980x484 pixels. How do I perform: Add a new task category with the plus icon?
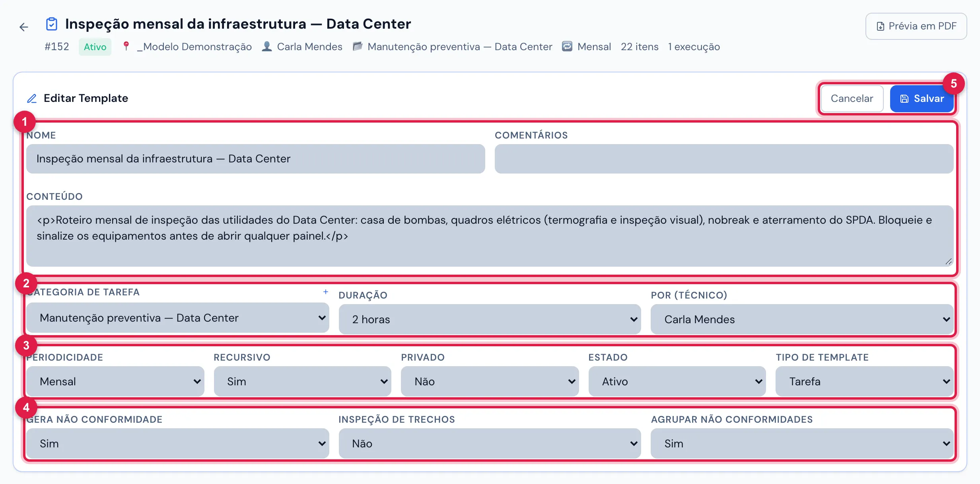click(x=326, y=292)
